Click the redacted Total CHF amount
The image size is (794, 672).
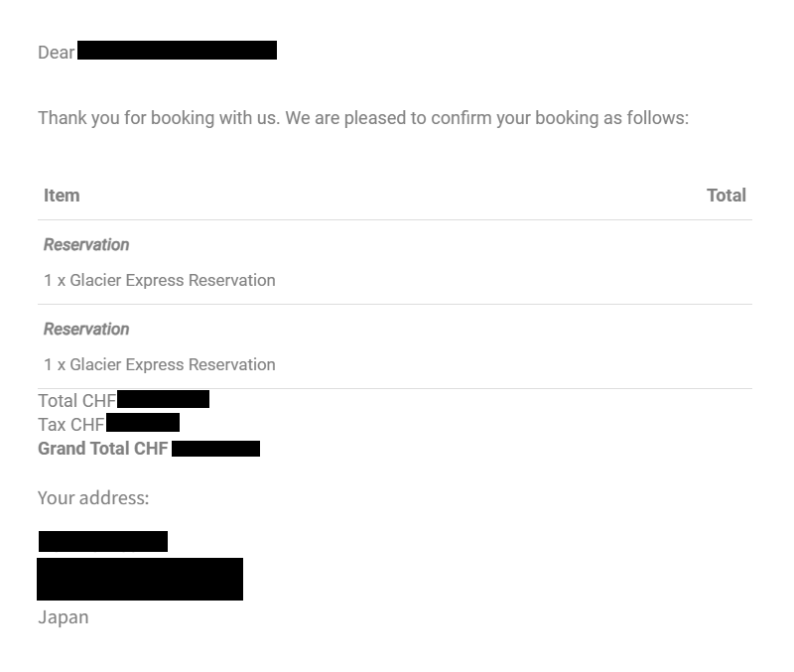point(163,399)
